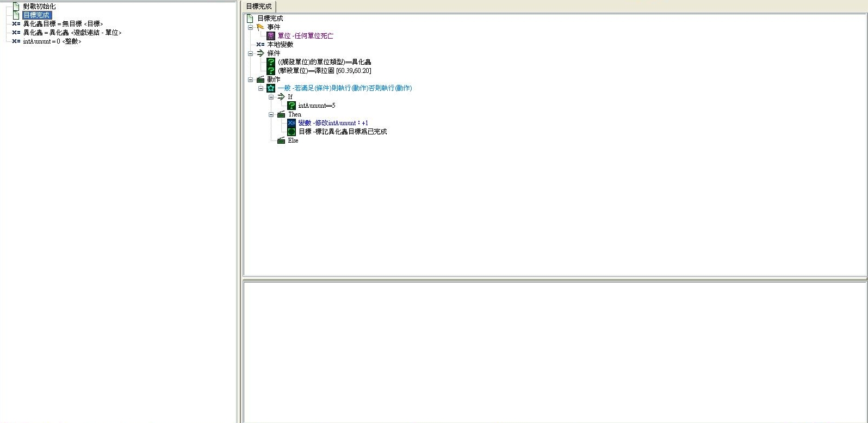Collapse the If branch

(x=271, y=97)
